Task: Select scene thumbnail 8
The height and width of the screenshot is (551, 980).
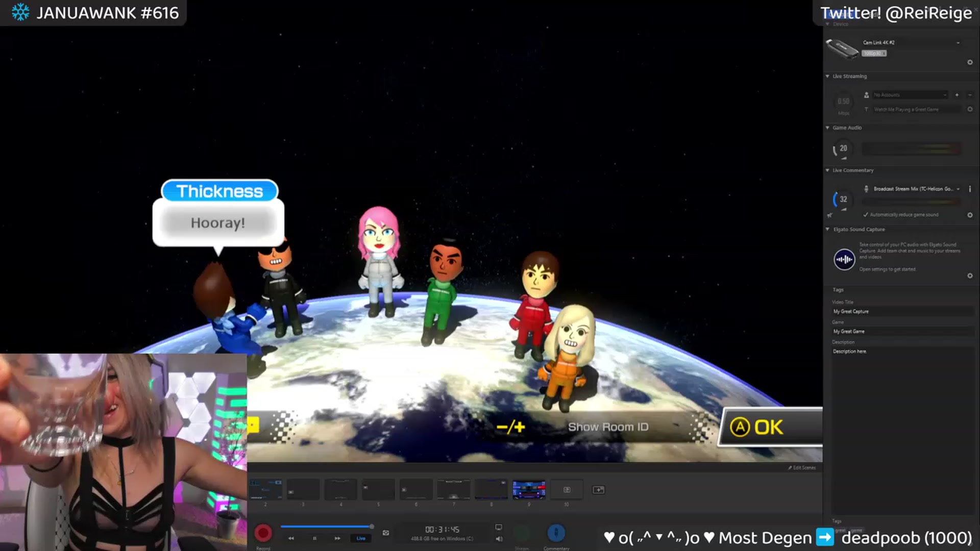Action: tap(492, 489)
